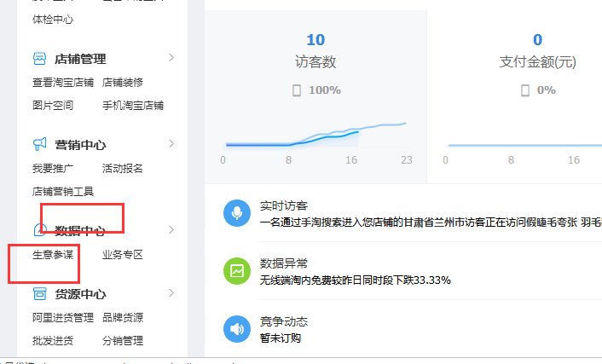The image size is (602, 364).
Task: Click the 支付金额(元) label
Action: point(537,61)
